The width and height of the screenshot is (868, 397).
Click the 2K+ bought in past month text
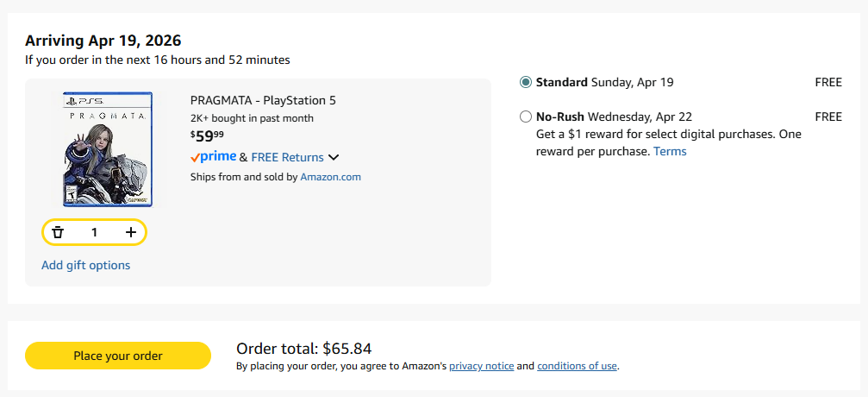252,118
